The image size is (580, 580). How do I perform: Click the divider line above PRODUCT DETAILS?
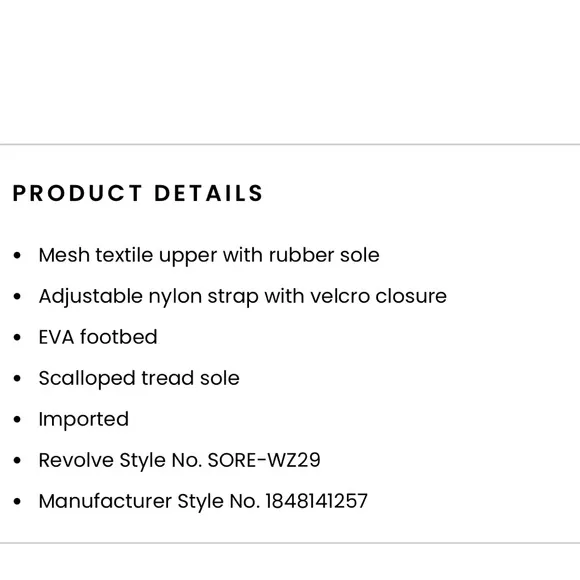point(290,144)
